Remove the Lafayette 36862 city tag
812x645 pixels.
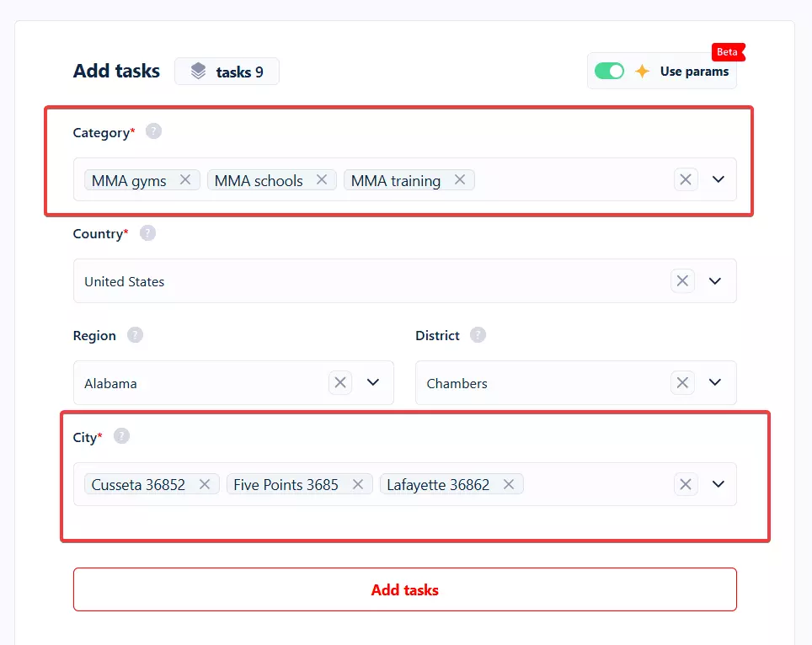point(509,484)
